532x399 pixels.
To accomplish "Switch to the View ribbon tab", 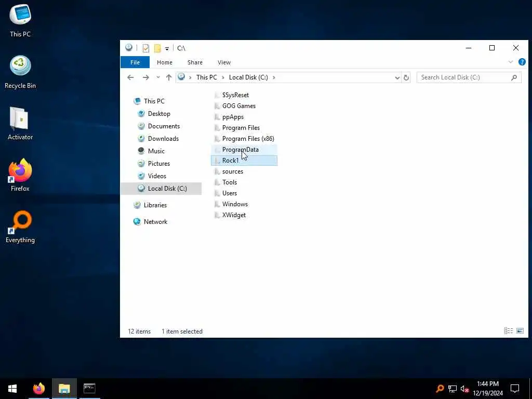I will 224,62.
